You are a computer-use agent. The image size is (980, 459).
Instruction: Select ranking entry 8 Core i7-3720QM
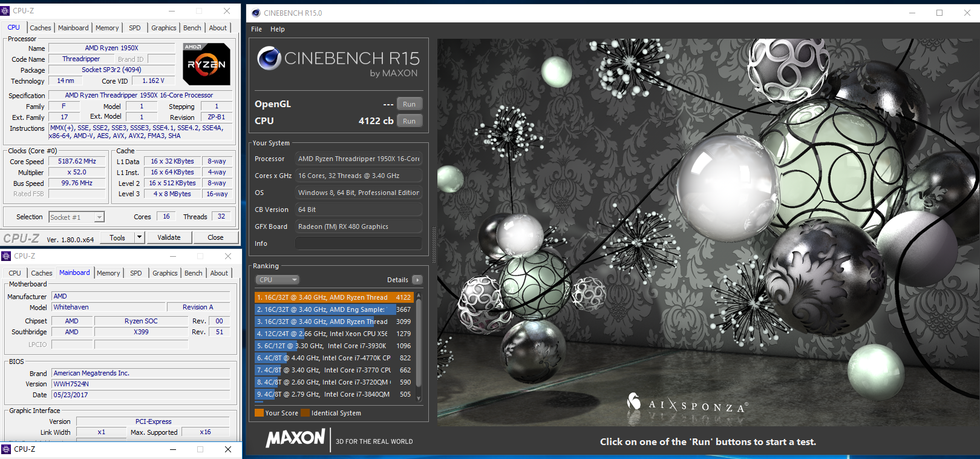point(334,382)
